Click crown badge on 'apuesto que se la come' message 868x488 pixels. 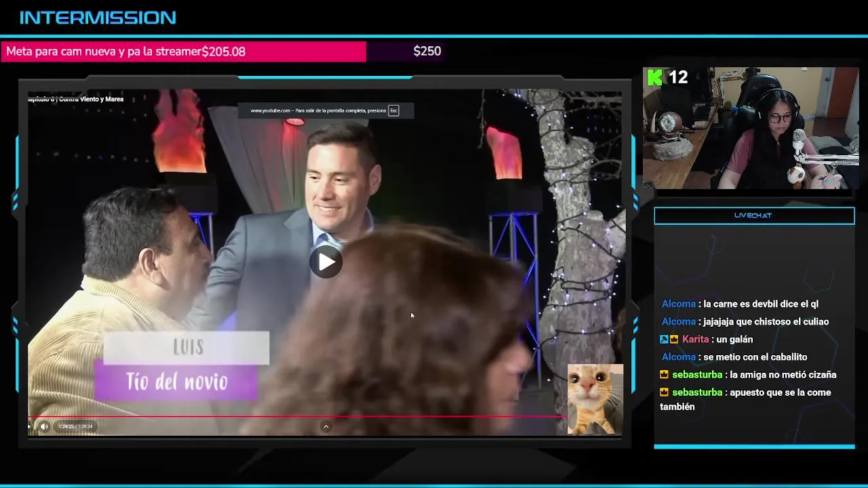pos(665,392)
